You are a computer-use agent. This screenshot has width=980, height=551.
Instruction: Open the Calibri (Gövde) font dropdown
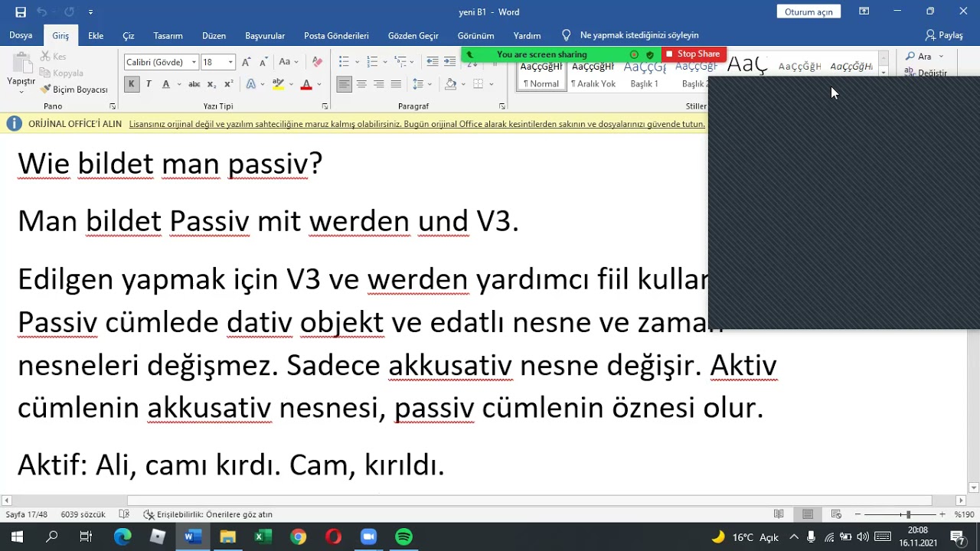click(x=194, y=62)
